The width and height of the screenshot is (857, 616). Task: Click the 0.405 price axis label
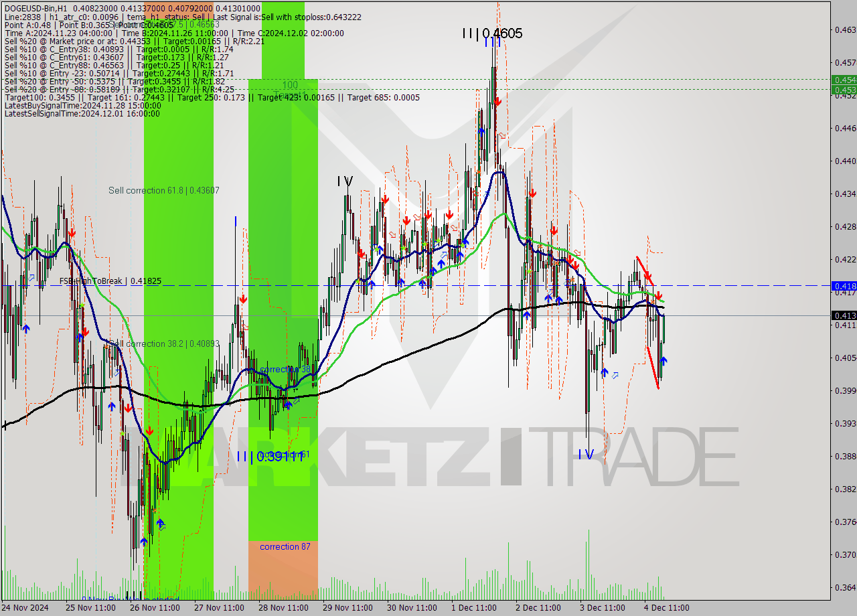tap(845, 358)
